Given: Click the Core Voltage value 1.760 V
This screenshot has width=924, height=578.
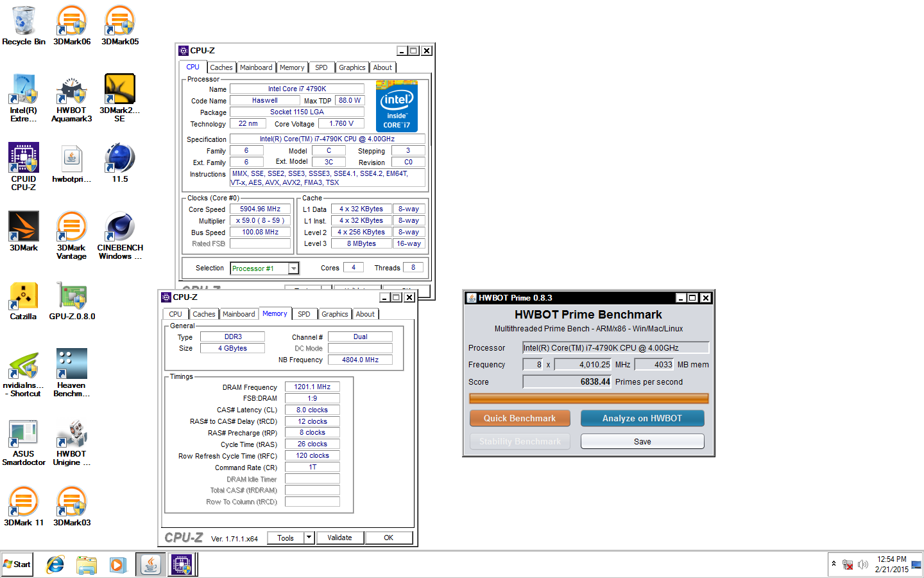Looking at the screenshot, I should [341, 123].
